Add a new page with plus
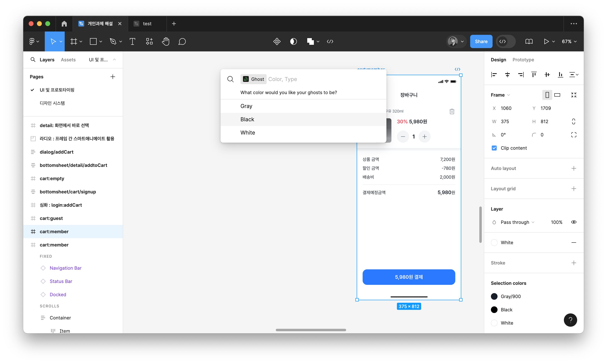 pyautogui.click(x=113, y=77)
